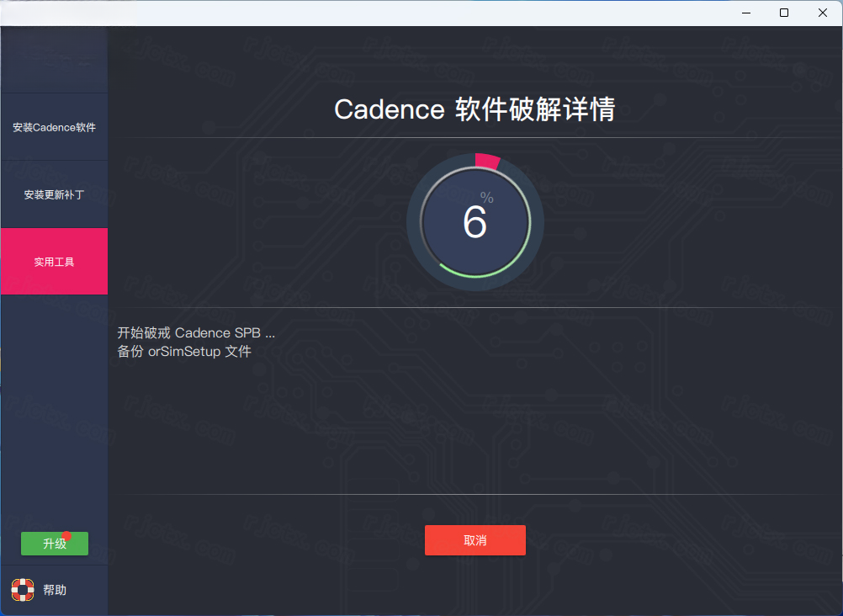This screenshot has width=843, height=616.
Task: Click the log line 开始破戒 Cadence SPB ...
Action: click(196, 333)
